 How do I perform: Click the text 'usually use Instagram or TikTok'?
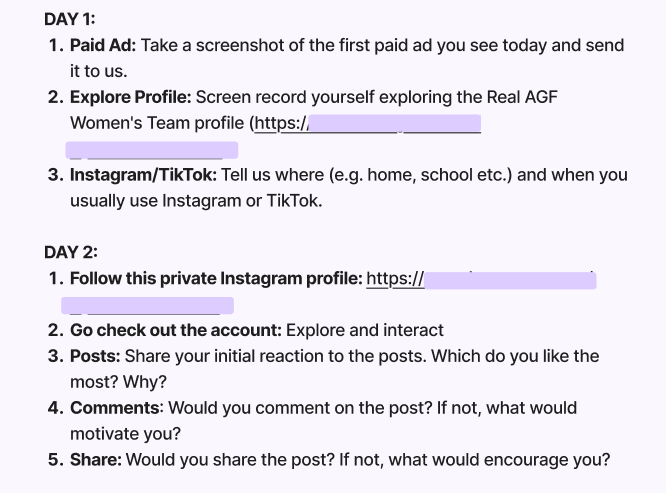coord(196,201)
